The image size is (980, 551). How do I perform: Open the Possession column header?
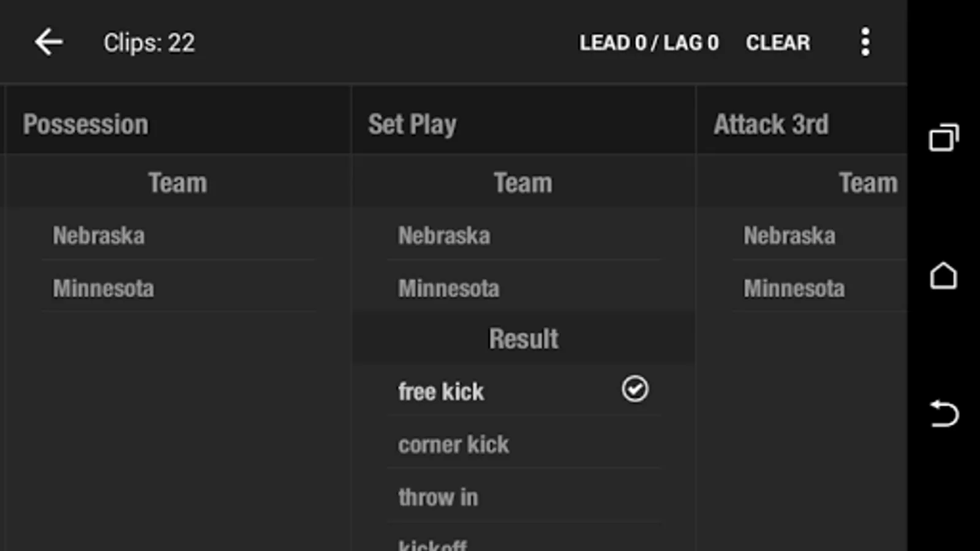click(86, 124)
